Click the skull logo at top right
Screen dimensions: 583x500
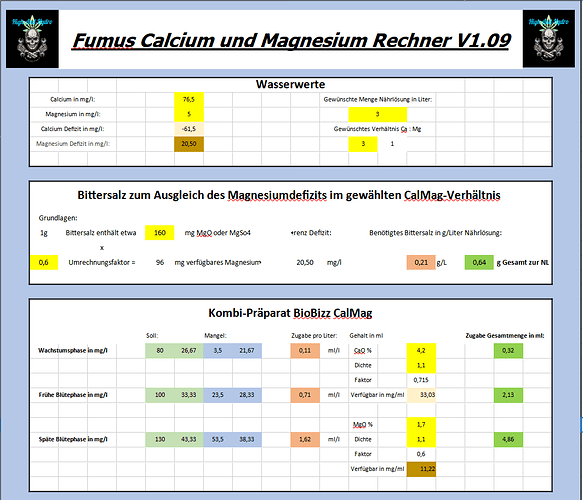548,39
